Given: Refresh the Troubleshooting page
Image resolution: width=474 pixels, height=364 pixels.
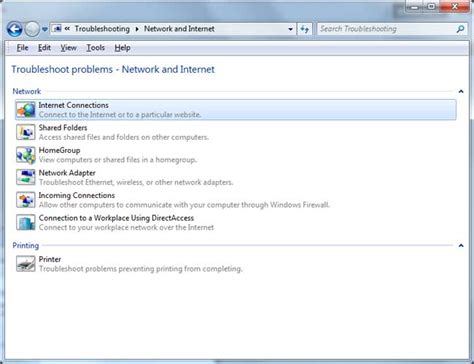Looking at the screenshot, I should (x=305, y=29).
